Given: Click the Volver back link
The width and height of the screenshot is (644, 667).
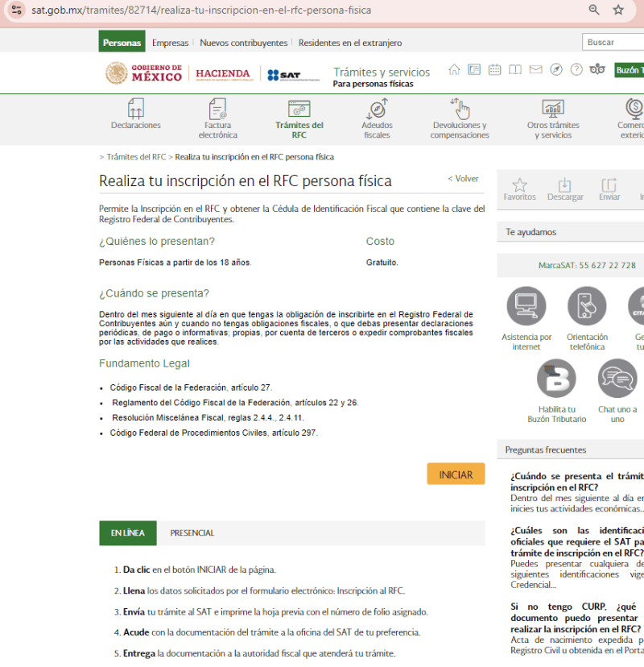Looking at the screenshot, I should click(x=464, y=179).
